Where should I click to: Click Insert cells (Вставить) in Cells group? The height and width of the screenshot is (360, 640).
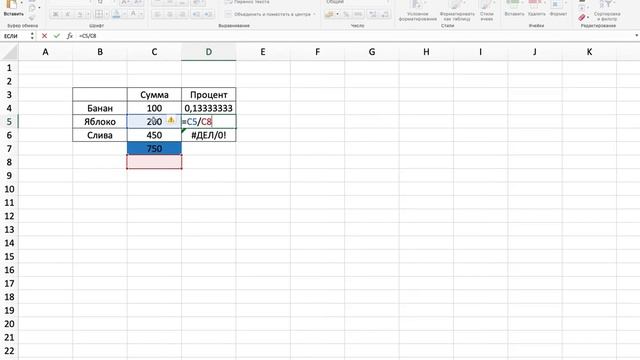[514, 9]
